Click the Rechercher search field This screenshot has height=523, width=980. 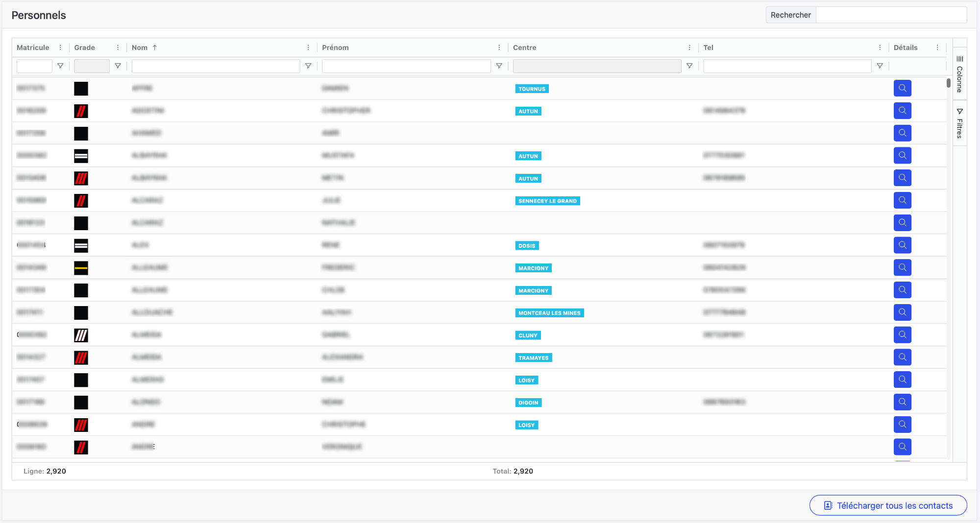point(891,15)
